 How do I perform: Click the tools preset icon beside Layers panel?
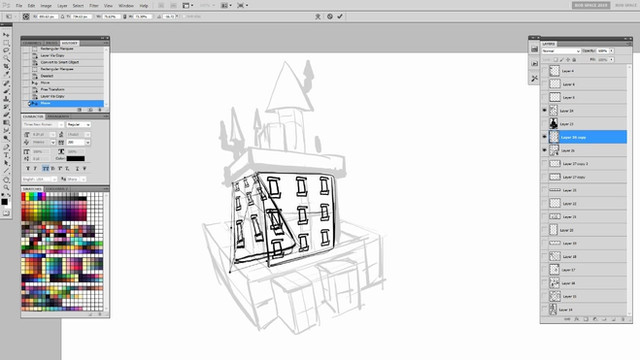[x=534, y=78]
